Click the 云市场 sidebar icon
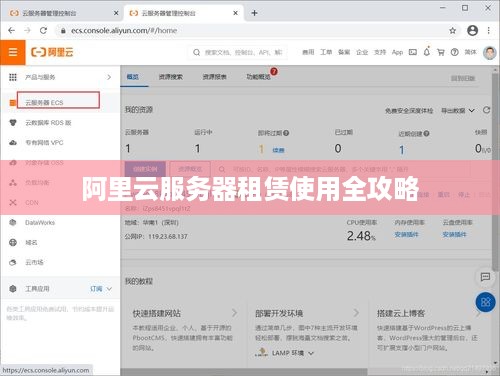The image size is (500, 376). pos(13,262)
